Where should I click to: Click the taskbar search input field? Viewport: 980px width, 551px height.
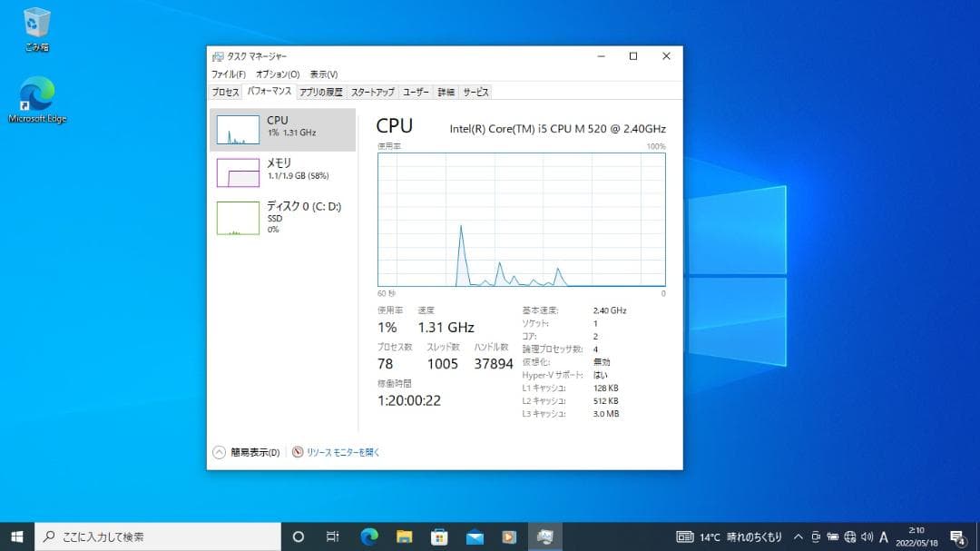(x=145, y=537)
